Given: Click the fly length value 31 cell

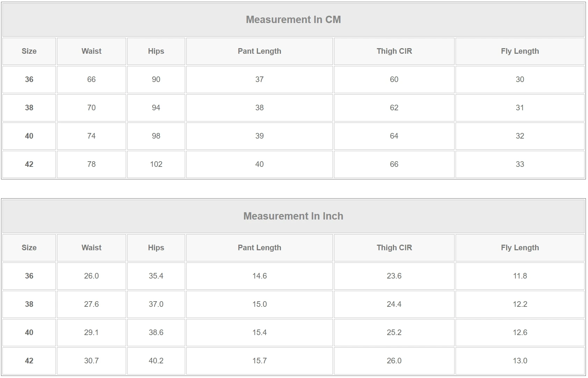Looking at the screenshot, I should [x=520, y=108].
